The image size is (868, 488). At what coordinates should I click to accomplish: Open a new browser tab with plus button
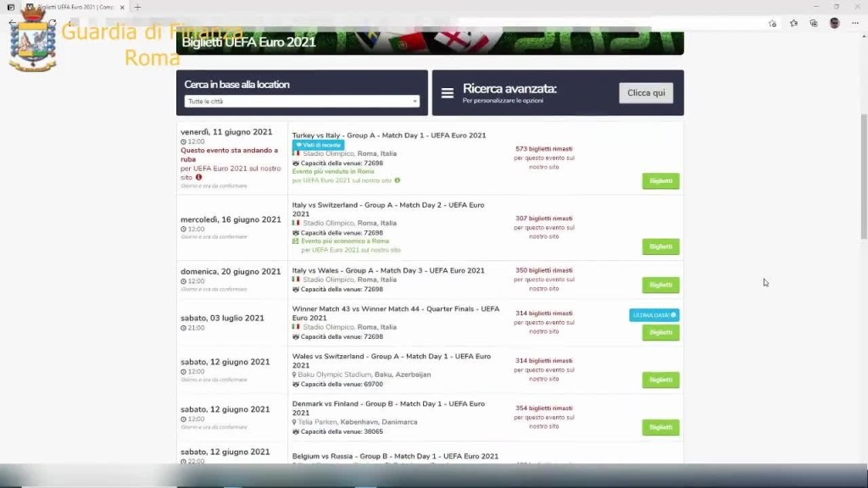[138, 8]
